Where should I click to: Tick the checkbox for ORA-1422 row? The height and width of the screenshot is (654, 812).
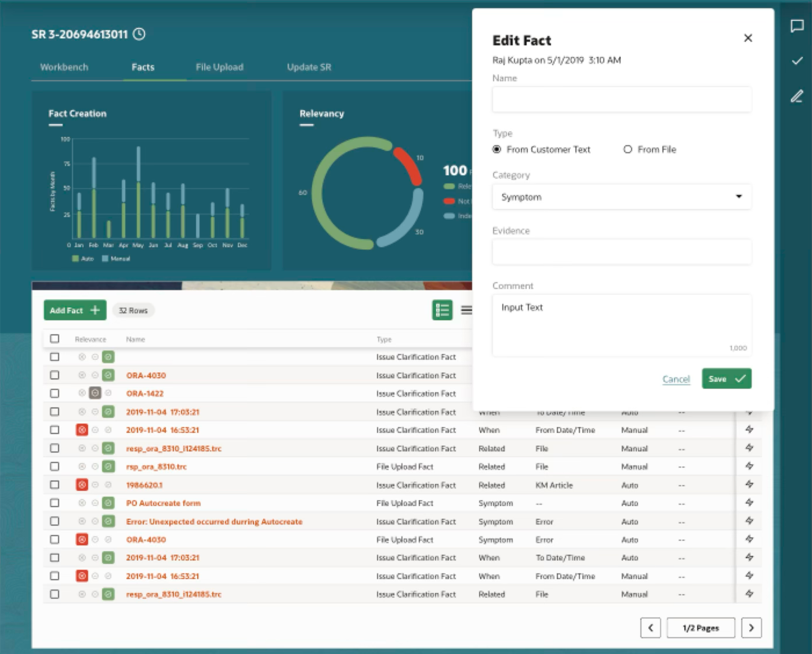tap(55, 393)
